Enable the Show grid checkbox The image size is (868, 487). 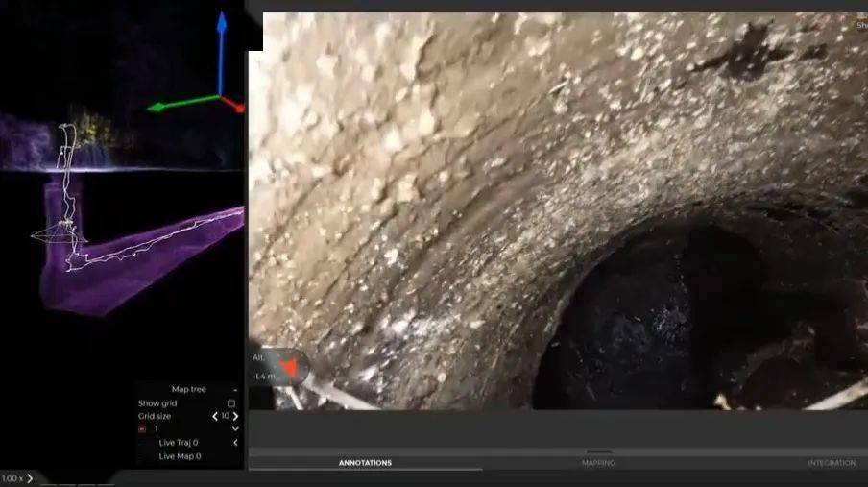[231, 403]
